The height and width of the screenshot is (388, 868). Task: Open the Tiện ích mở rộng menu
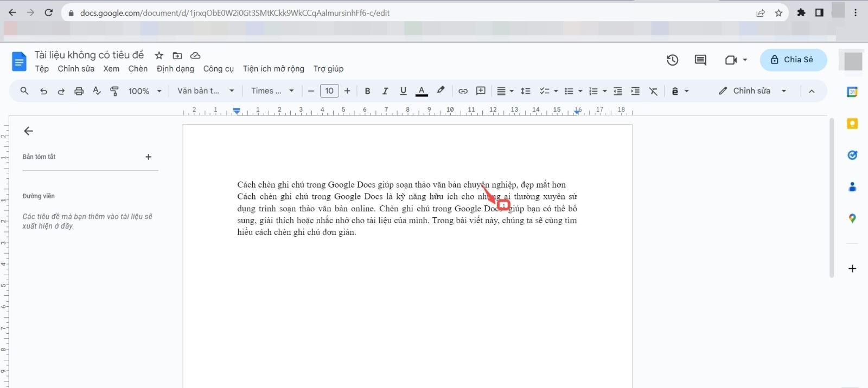pos(273,69)
